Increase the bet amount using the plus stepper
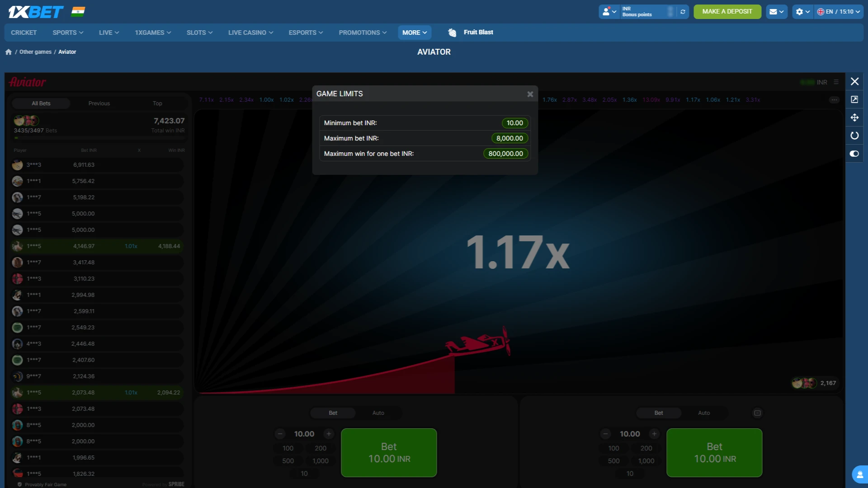 [x=328, y=433]
